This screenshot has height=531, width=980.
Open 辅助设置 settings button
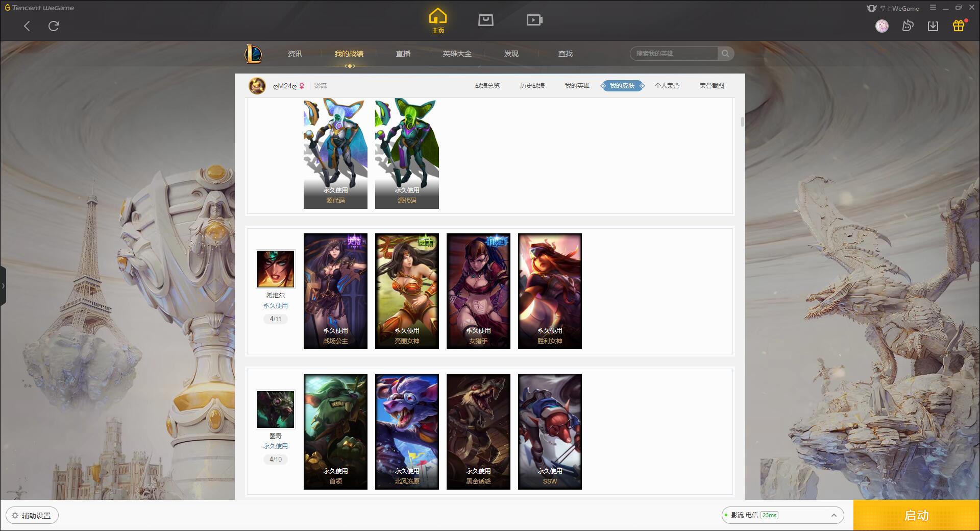click(32, 516)
